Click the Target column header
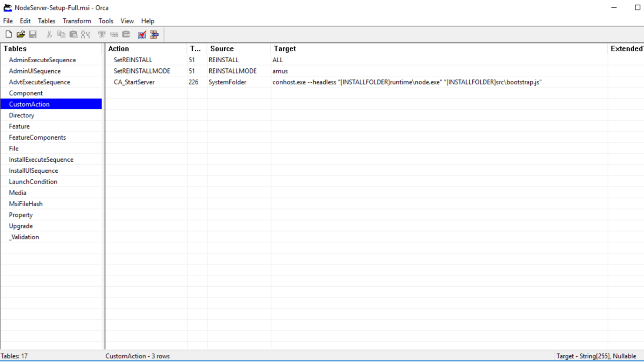This screenshot has height=362, width=644. [285, 49]
